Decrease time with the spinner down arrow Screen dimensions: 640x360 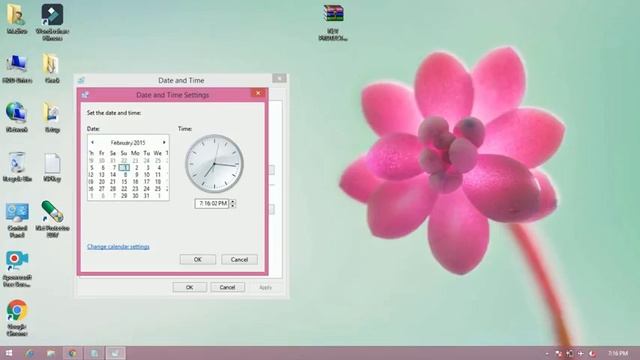[233, 205]
